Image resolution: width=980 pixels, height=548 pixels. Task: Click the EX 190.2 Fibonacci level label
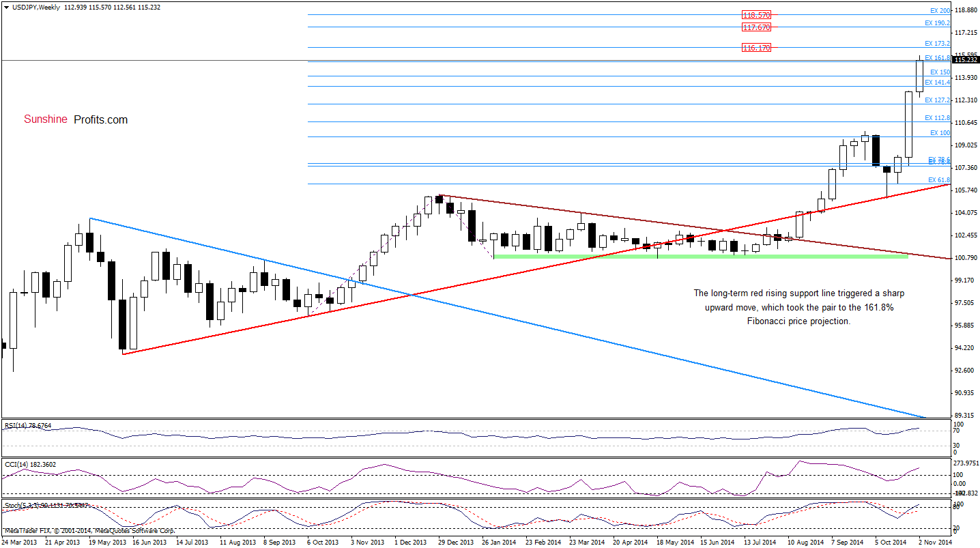point(938,23)
